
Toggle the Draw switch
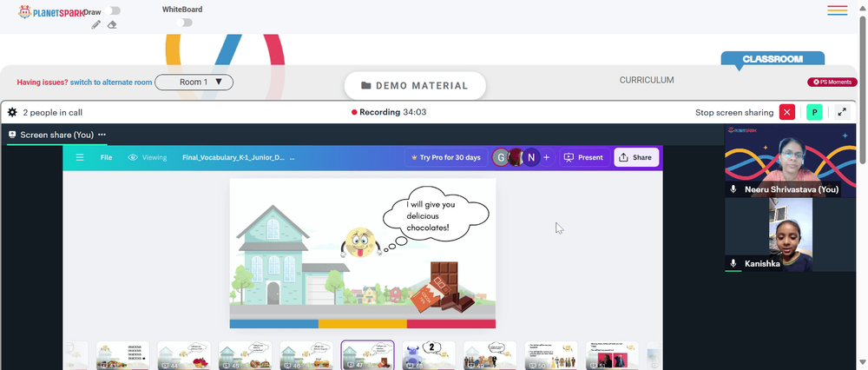tap(113, 10)
